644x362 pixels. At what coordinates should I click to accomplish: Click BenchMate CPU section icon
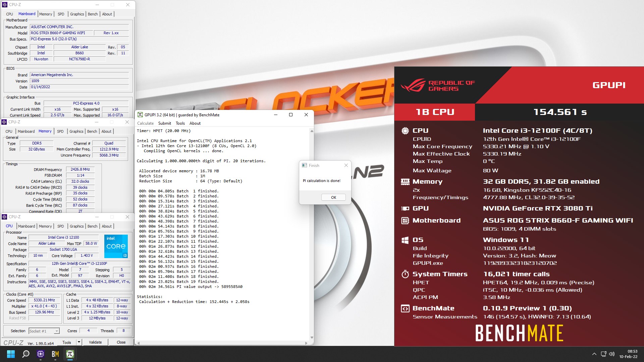coord(405,131)
